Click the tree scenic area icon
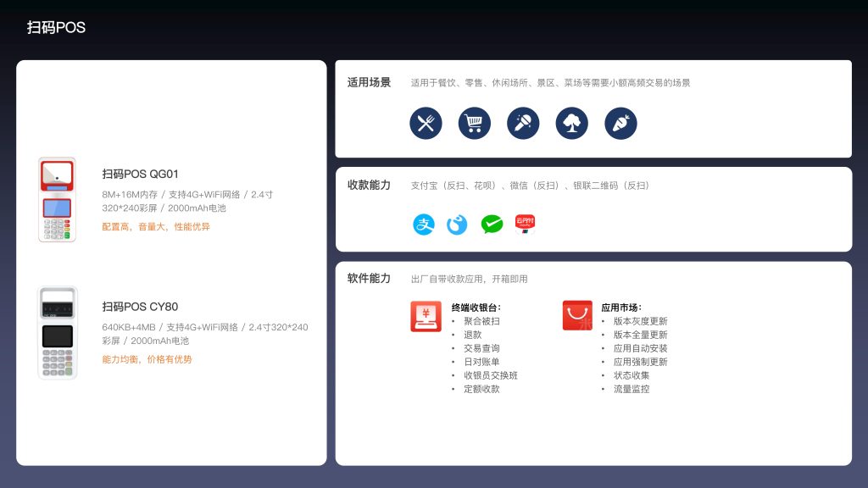Image resolution: width=868 pixels, height=488 pixels. click(572, 123)
